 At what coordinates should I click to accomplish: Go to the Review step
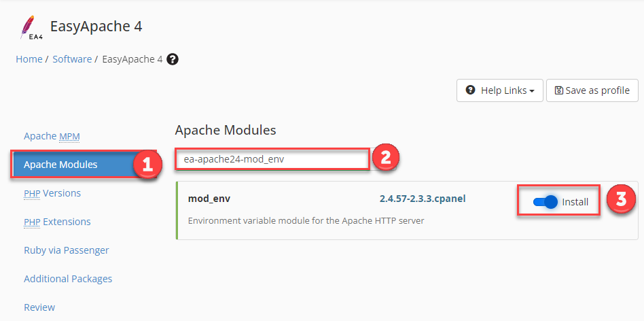(x=39, y=307)
